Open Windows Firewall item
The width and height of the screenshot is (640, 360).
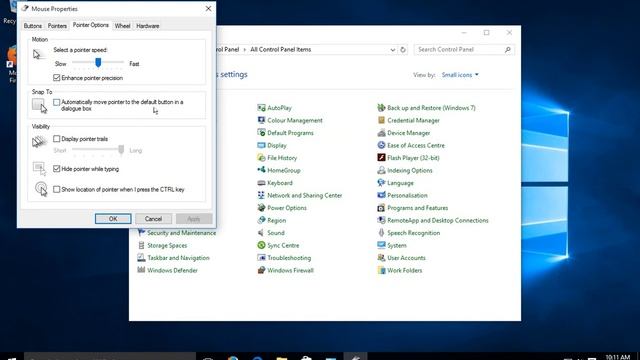290,270
